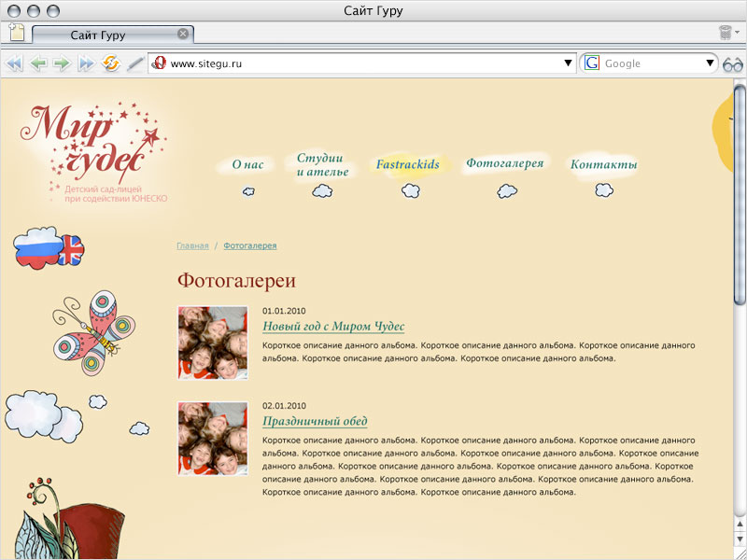Click the new tab page icon
747x560 pixels.
(17, 33)
